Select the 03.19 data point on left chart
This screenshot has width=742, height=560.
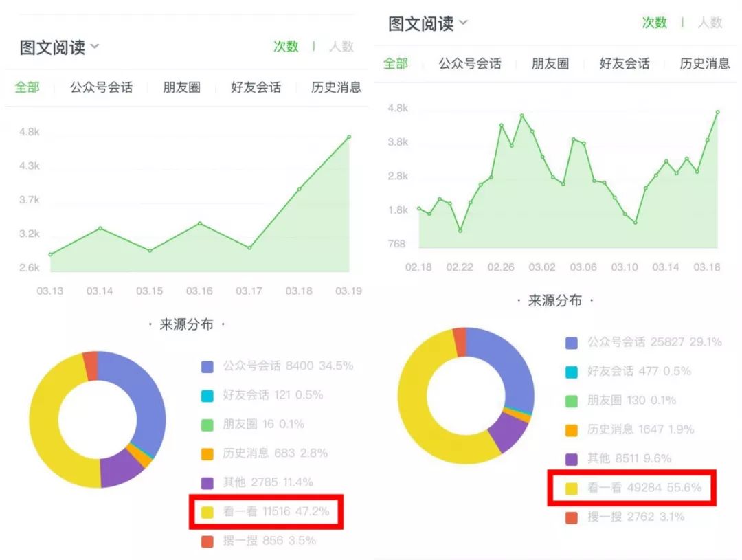(349, 137)
